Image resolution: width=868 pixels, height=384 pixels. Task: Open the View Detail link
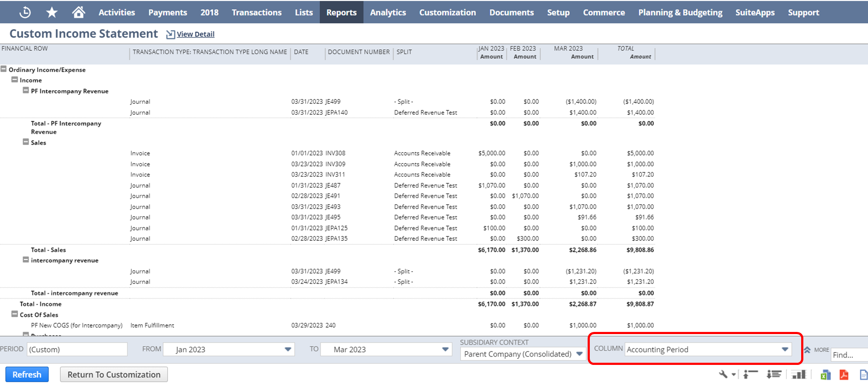coord(195,34)
